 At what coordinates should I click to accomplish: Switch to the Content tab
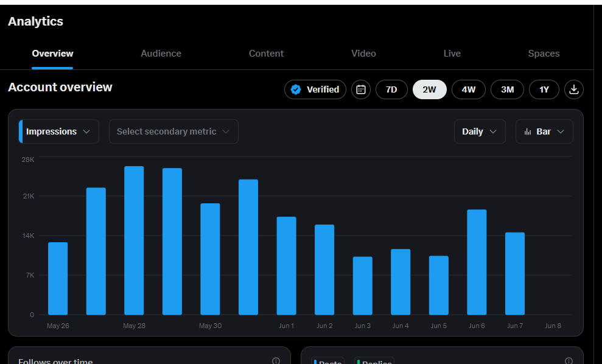point(266,54)
